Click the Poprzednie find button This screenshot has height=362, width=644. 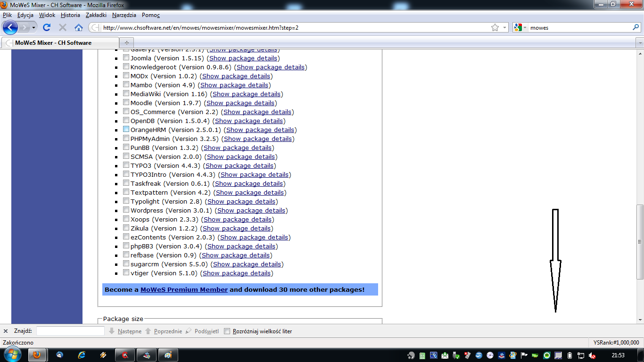point(164,331)
